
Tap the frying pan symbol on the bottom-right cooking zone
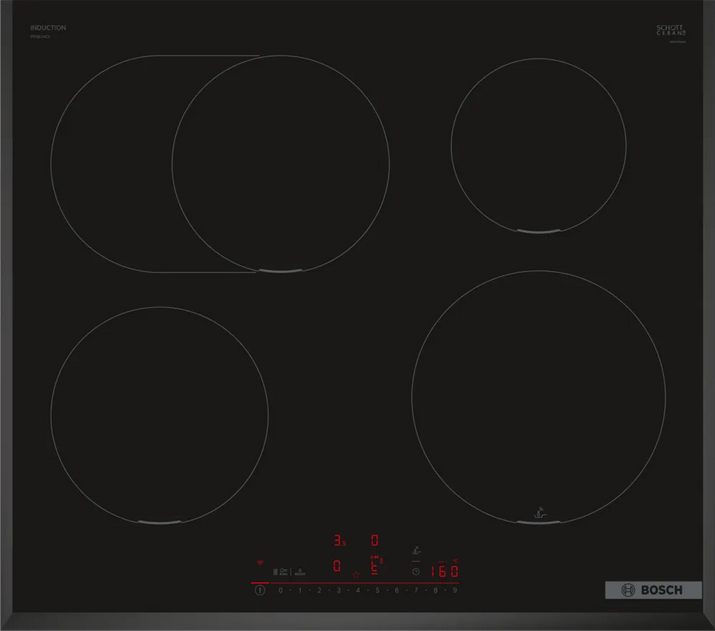click(x=541, y=513)
